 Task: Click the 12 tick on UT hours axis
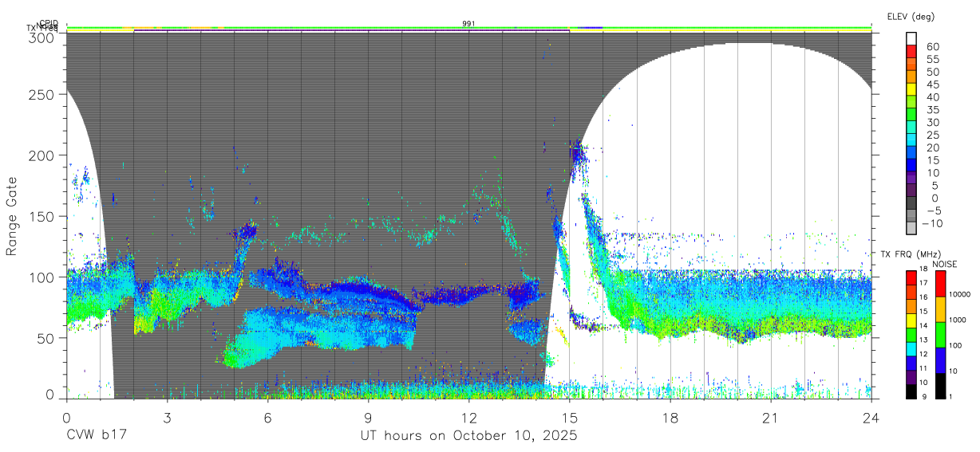click(x=469, y=418)
